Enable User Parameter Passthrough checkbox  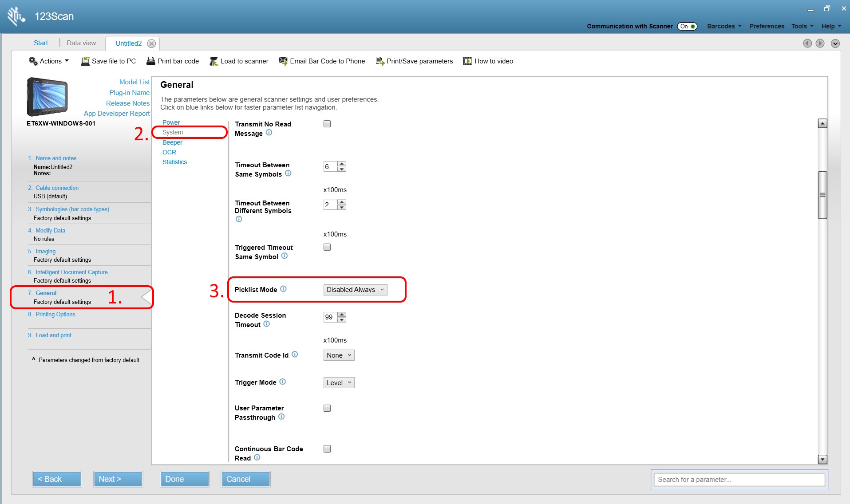point(327,408)
